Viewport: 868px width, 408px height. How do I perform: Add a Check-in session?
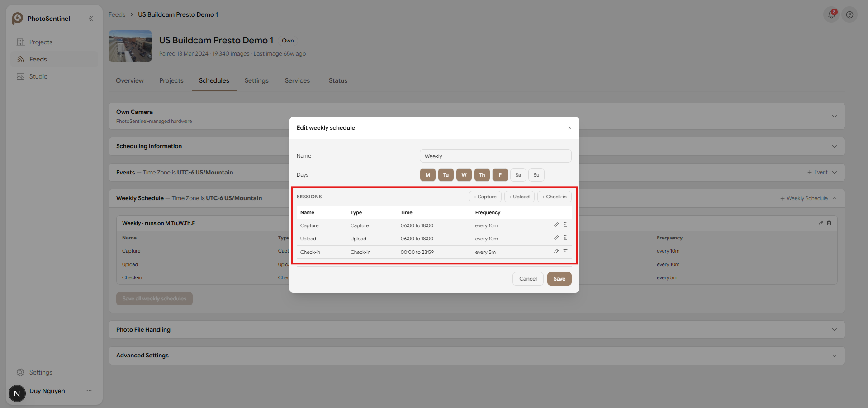click(555, 197)
